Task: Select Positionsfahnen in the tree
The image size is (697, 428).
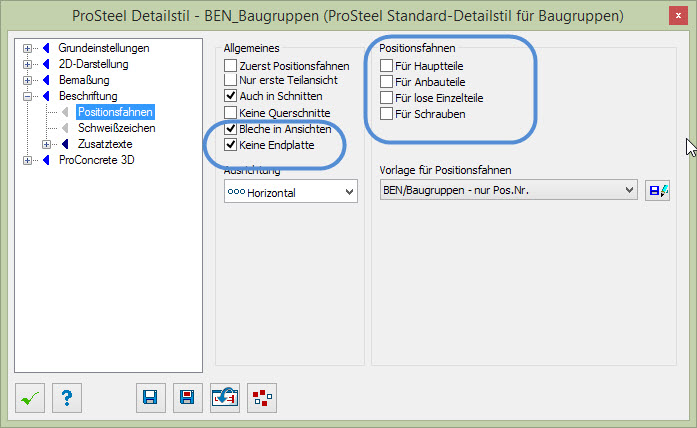Action: coord(115,112)
